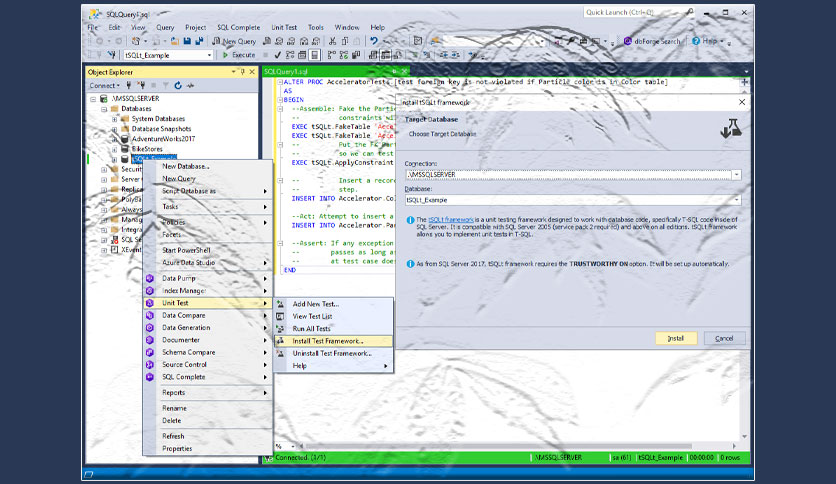This screenshot has height=484, width=836.
Task: Toggle IntelliSense Enabled in query toolbar
Action: pos(315,54)
